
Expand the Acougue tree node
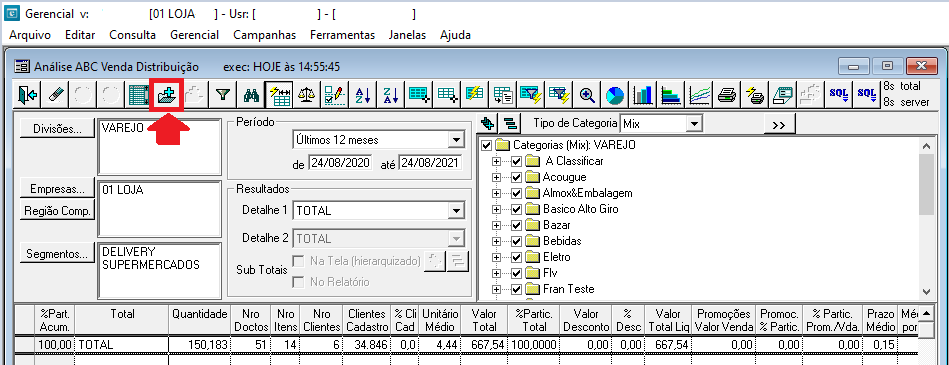coord(497,177)
